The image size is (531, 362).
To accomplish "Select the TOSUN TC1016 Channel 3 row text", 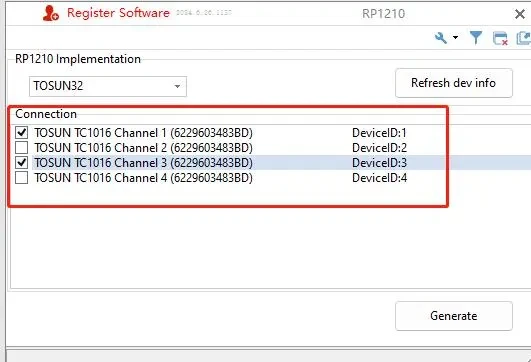I will [x=143, y=163].
